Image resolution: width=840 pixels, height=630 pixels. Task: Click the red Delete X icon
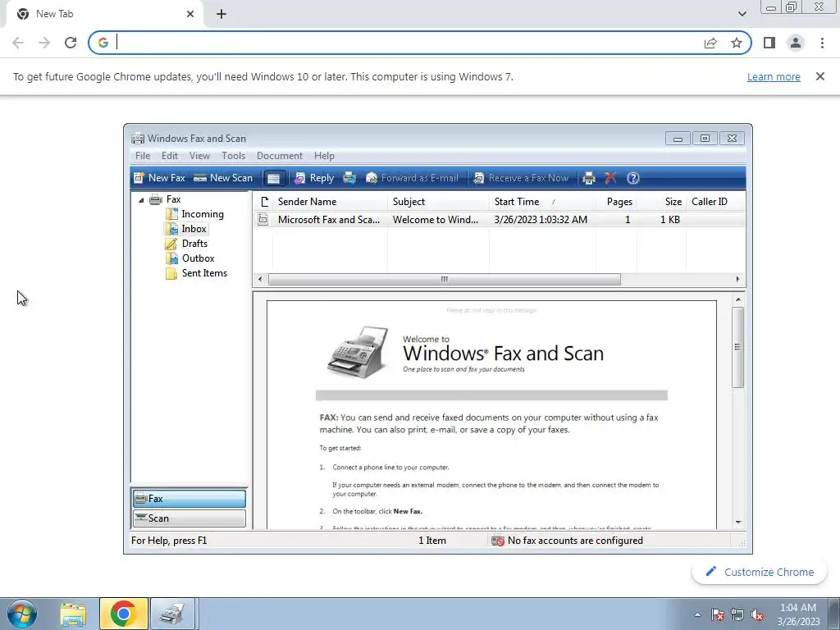coord(610,178)
